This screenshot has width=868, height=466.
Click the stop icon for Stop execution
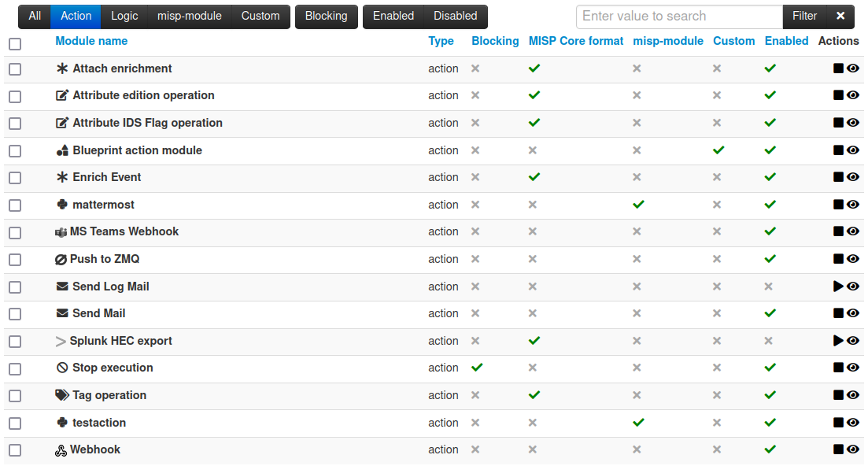pos(838,368)
